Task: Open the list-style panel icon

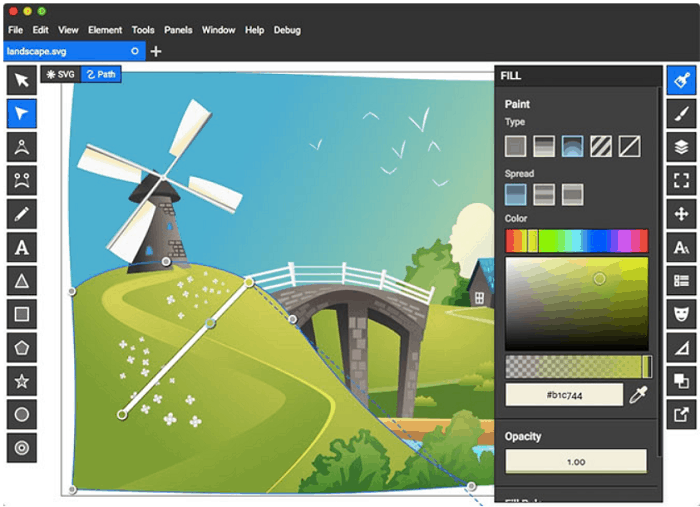Action: click(x=681, y=281)
